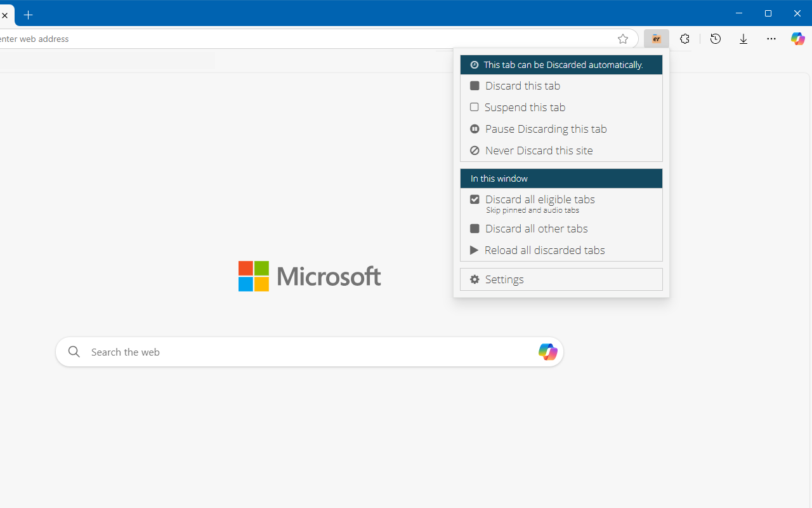
Task: Open Settings and more menu
Action: (771, 39)
